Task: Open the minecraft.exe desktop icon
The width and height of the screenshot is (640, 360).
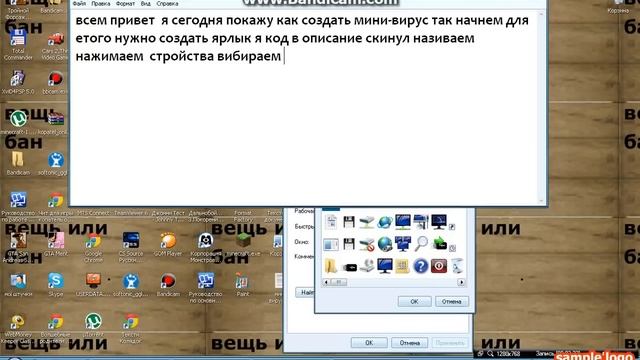Action: (x=243, y=244)
